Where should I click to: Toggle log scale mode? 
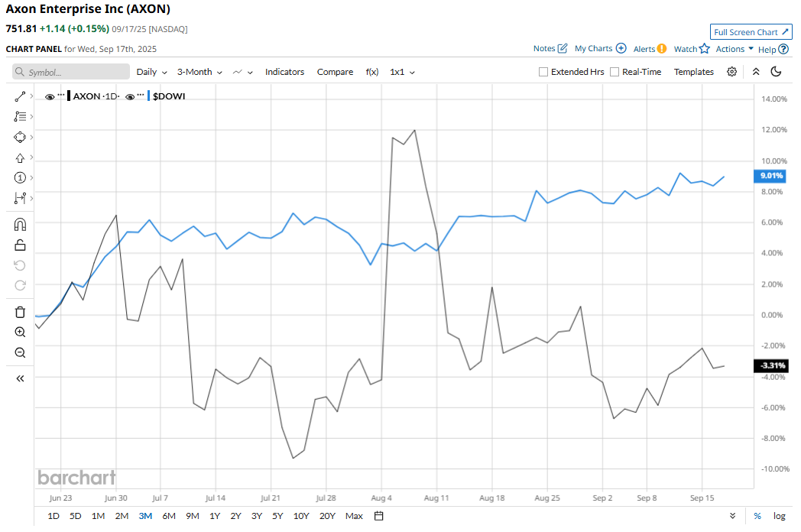[x=779, y=516]
